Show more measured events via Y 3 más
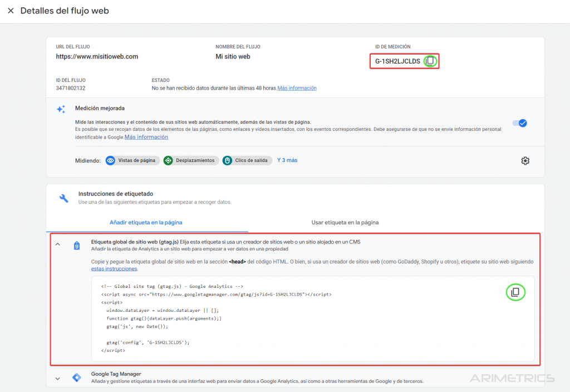 click(x=287, y=160)
